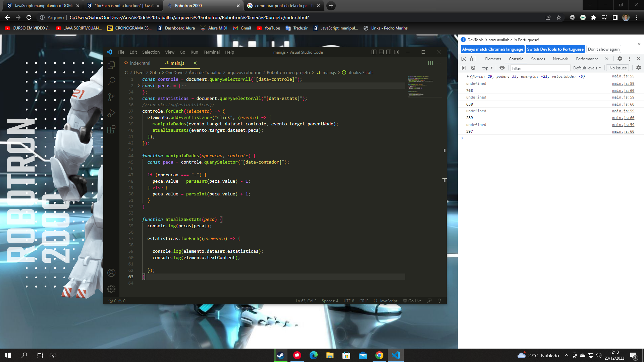Close the main.js editor tab

(x=195, y=63)
